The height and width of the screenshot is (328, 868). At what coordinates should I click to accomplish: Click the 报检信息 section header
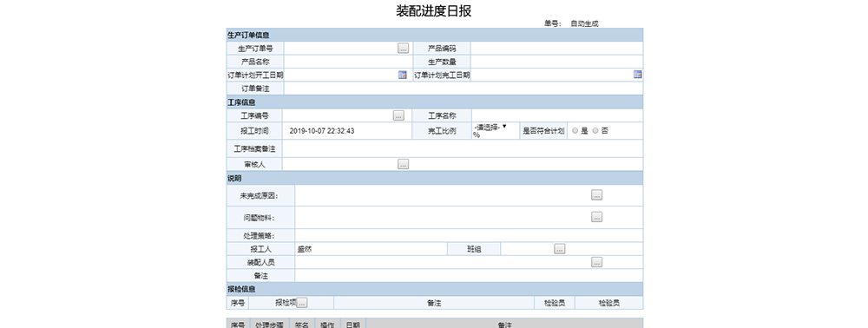coord(435,289)
